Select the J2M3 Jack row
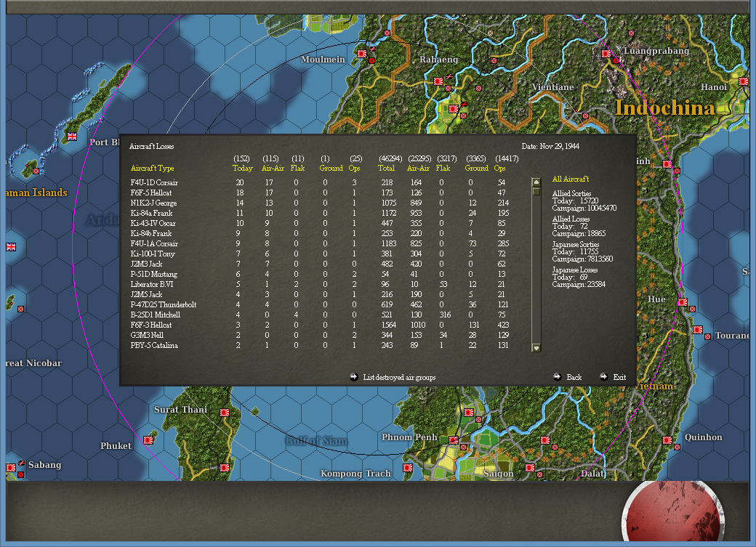 click(x=318, y=264)
